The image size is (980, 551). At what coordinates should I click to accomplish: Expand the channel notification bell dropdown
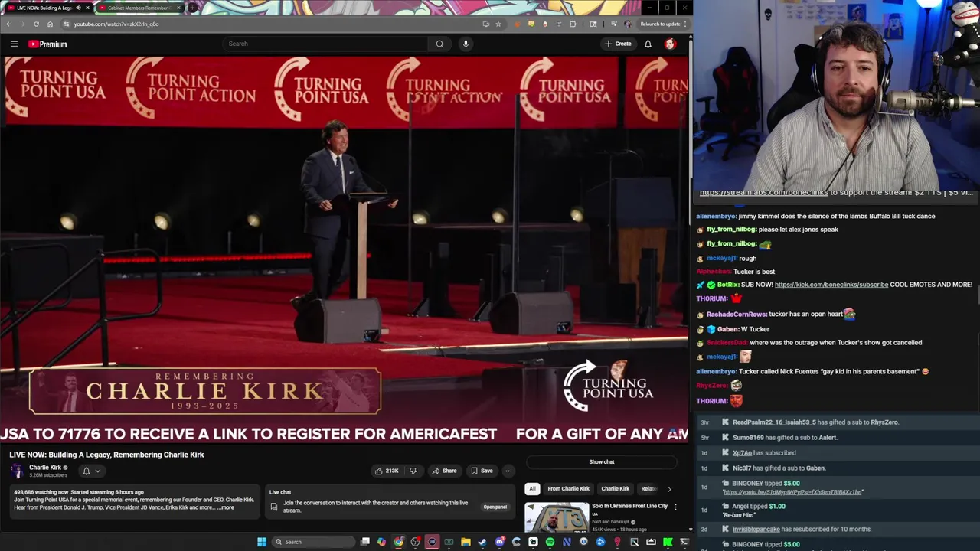click(91, 471)
